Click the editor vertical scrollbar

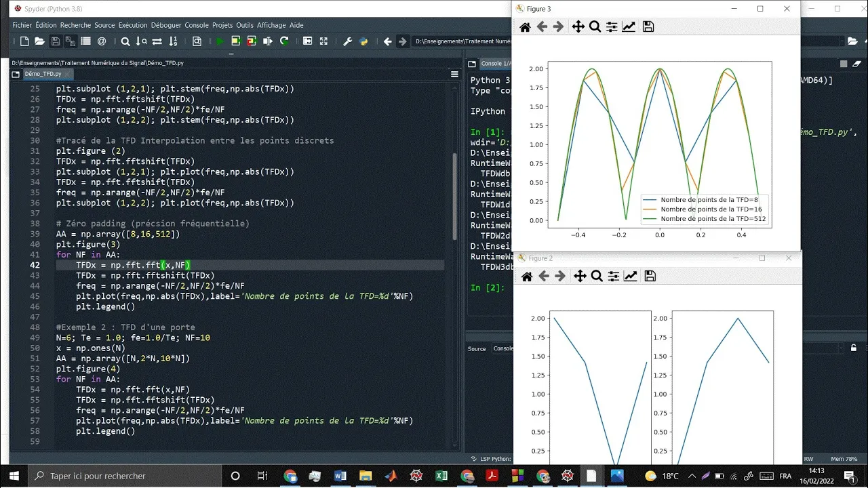point(454,197)
